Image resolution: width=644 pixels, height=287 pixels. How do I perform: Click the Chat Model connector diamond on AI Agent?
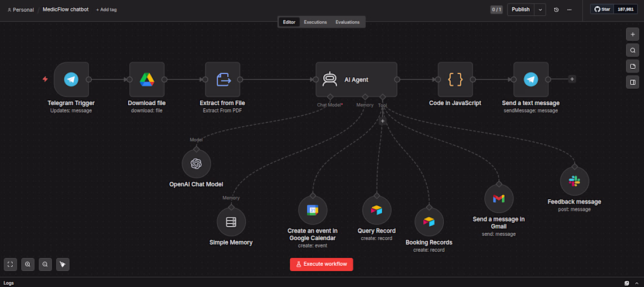tap(330, 97)
